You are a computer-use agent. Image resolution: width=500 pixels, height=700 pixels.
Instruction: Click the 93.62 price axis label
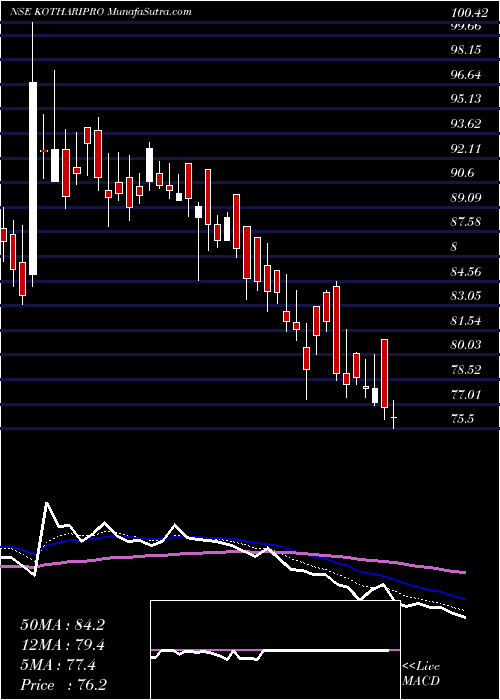click(x=468, y=124)
